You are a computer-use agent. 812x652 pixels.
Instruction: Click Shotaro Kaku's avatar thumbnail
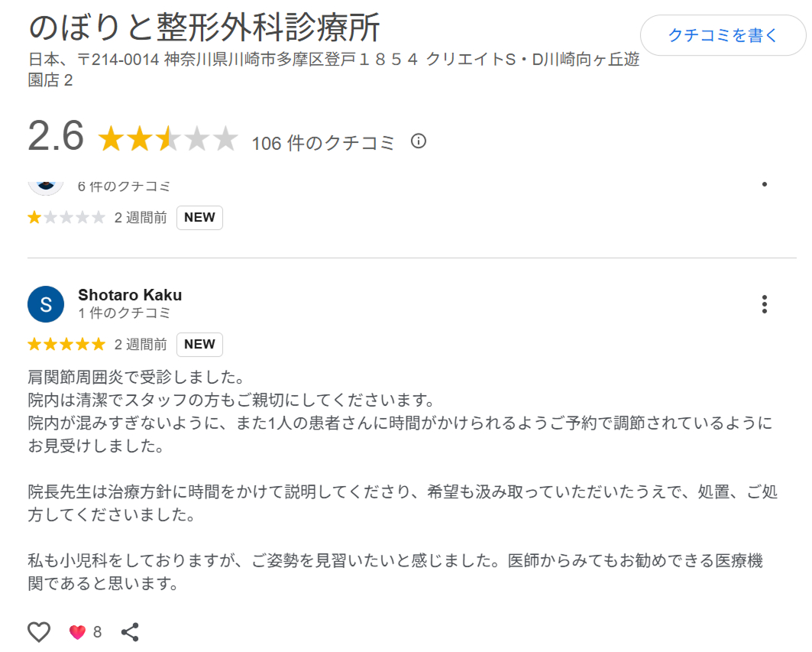pyautogui.click(x=45, y=303)
